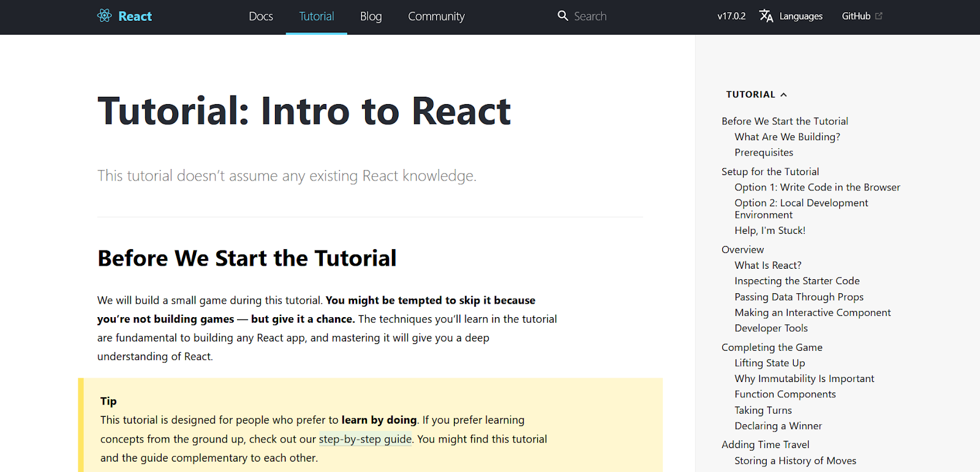This screenshot has height=472, width=980.
Task: Open the Community nav item
Action: coord(436,17)
